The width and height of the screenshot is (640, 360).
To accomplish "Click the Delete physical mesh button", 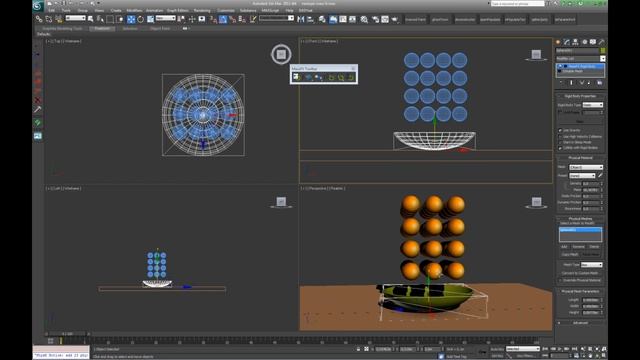I will point(594,247).
